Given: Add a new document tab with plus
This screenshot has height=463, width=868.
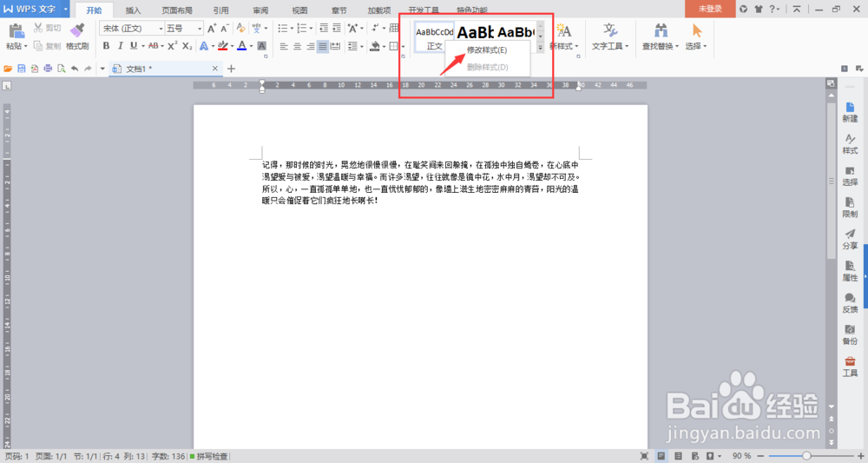Looking at the screenshot, I should click(x=232, y=69).
